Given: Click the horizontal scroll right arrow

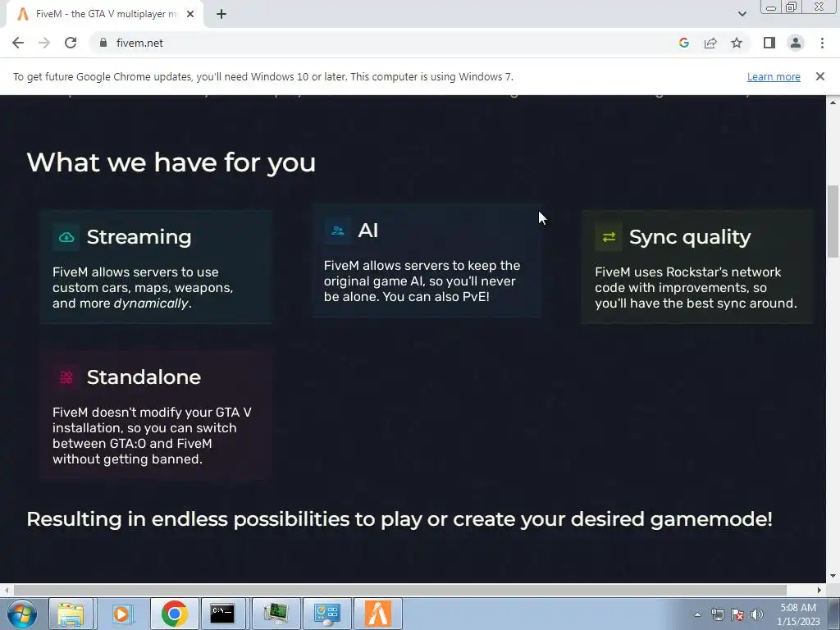Looking at the screenshot, I should click(819, 590).
